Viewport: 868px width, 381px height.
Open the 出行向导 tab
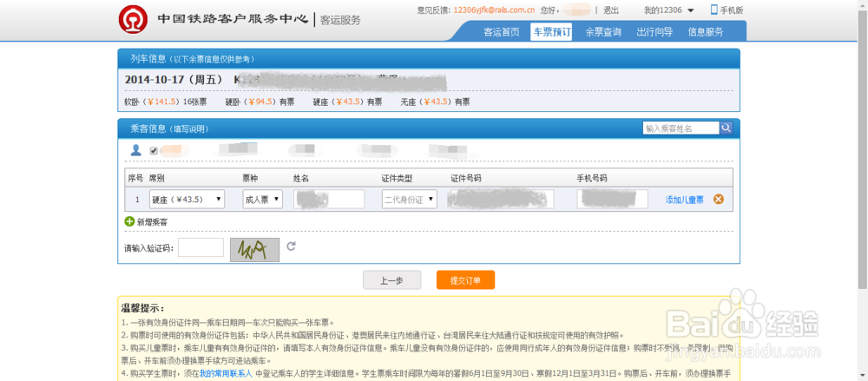click(654, 32)
